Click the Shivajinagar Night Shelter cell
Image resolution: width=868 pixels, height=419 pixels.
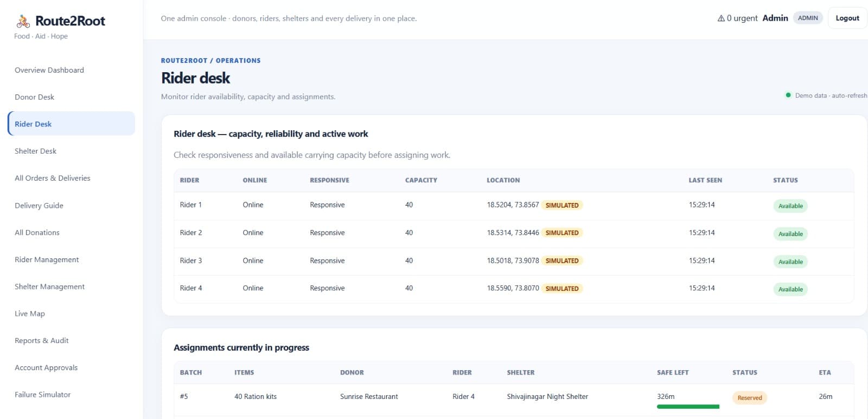point(547,397)
